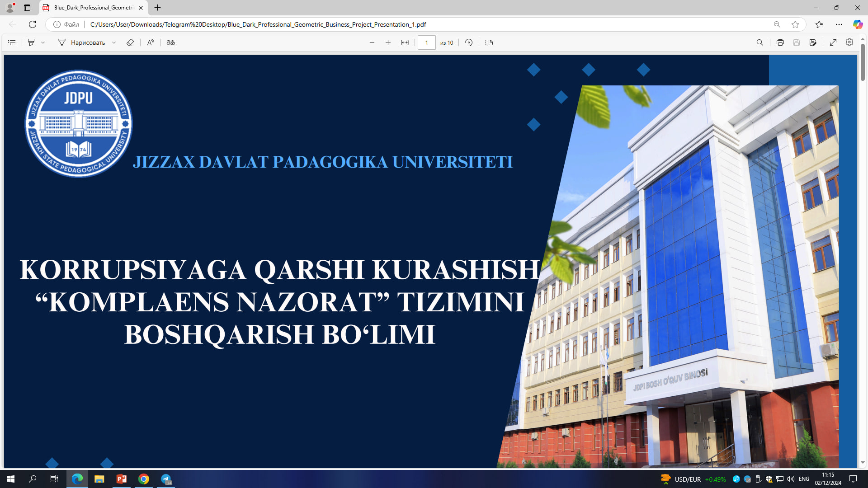The width and height of the screenshot is (868, 488).
Task: Open the page view options
Action: (489, 42)
